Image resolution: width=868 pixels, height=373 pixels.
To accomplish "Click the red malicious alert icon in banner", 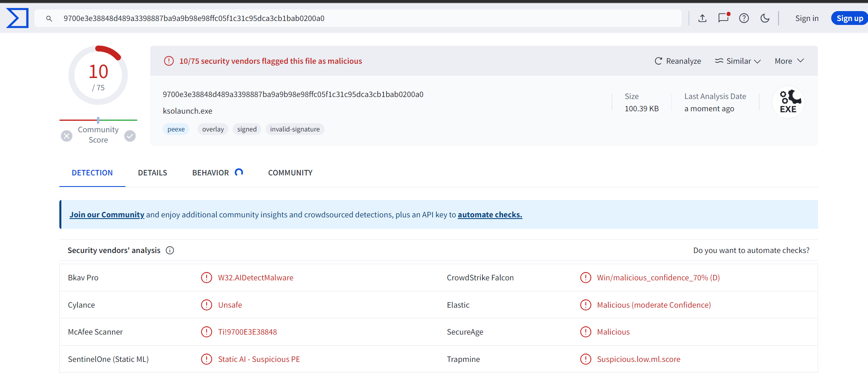I will coord(169,61).
